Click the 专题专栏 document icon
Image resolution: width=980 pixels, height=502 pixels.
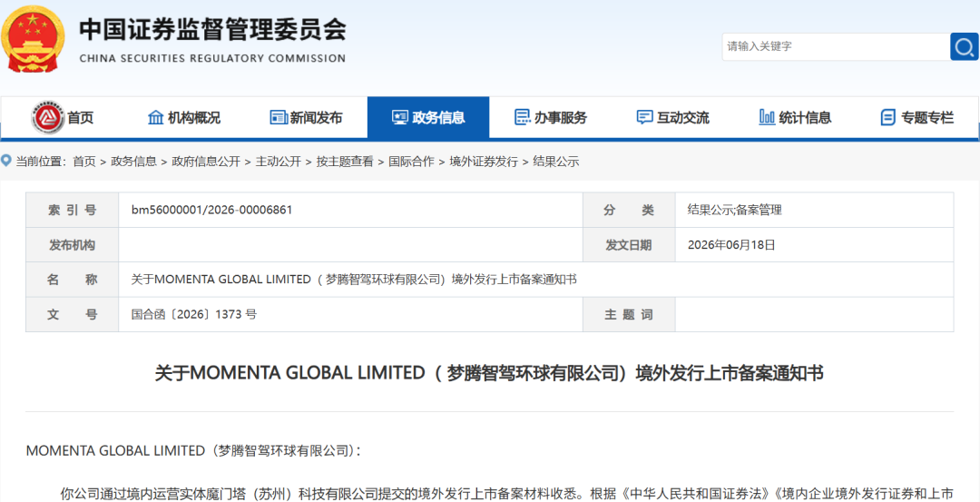click(887, 117)
